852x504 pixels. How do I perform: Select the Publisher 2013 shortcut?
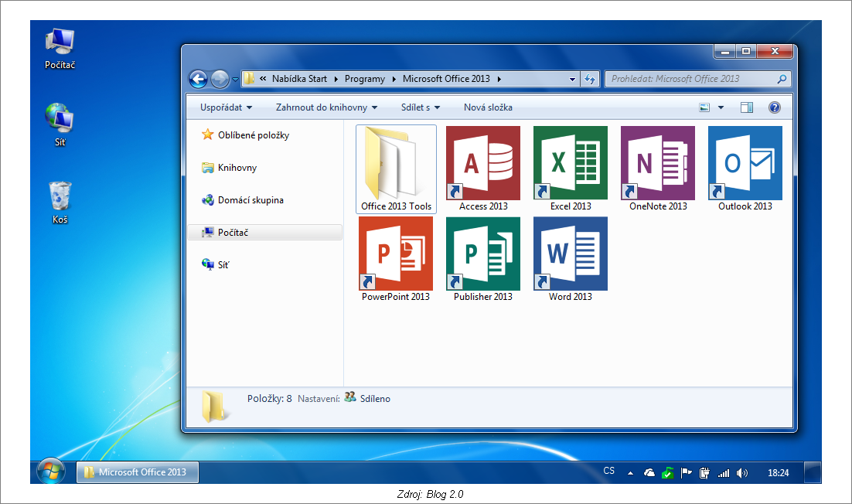coord(483,254)
